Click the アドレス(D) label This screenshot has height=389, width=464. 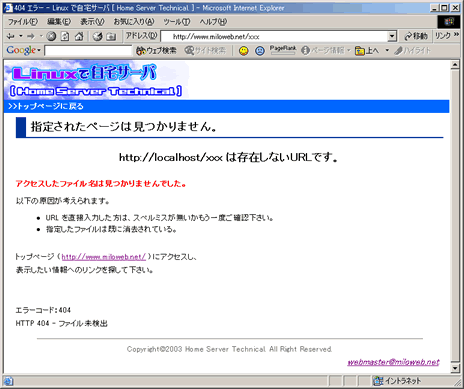(141, 35)
